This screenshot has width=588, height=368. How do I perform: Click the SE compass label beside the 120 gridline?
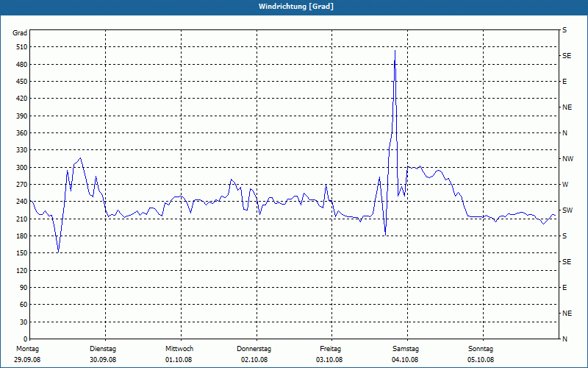tap(567, 262)
